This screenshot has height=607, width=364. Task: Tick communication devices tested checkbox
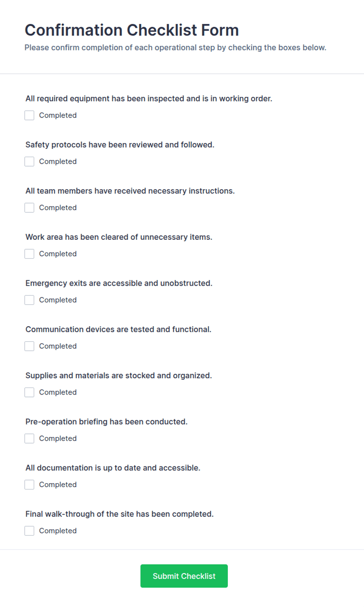click(x=29, y=346)
